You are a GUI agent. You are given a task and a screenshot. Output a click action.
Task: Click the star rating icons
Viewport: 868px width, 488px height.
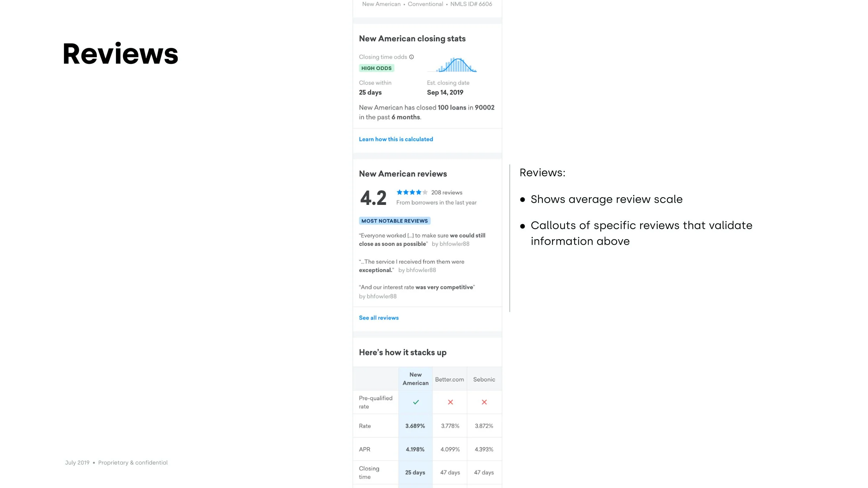tap(412, 192)
